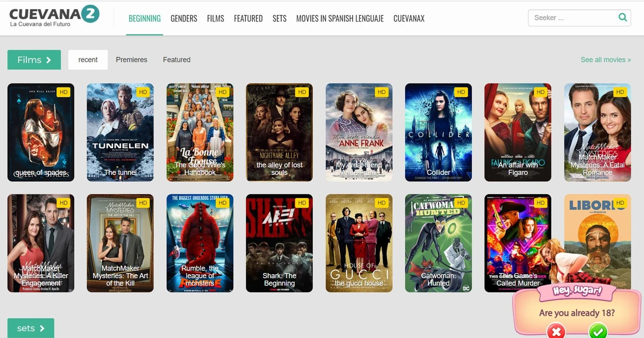Click the HD badge on Queen of Spades
644x338 pixels.
[63, 92]
